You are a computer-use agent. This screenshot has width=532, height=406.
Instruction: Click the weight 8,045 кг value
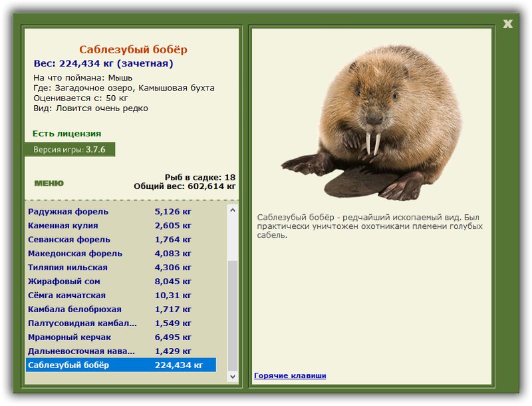[x=173, y=281]
